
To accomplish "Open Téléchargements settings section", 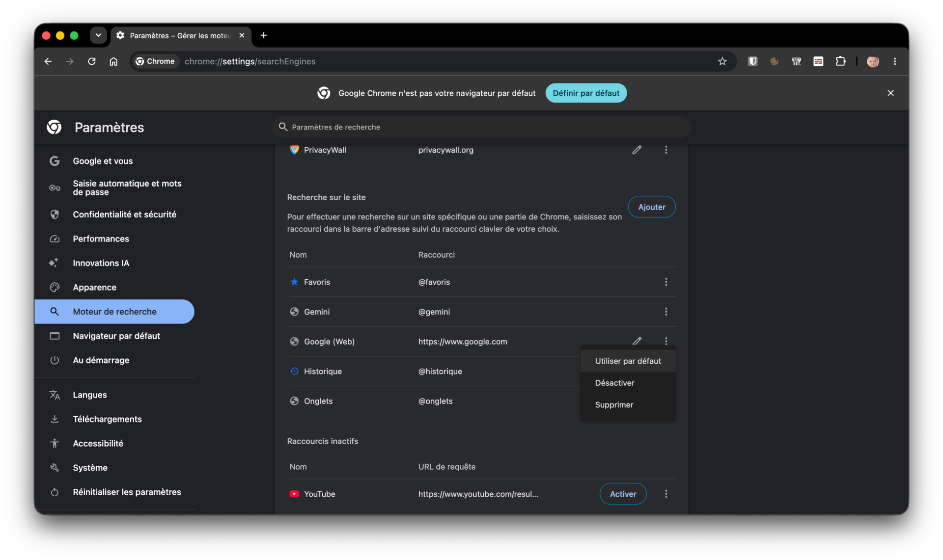I will coord(114,419).
